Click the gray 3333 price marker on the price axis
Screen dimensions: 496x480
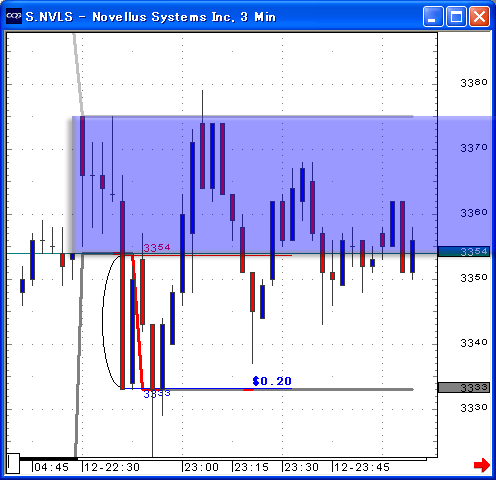click(464, 387)
